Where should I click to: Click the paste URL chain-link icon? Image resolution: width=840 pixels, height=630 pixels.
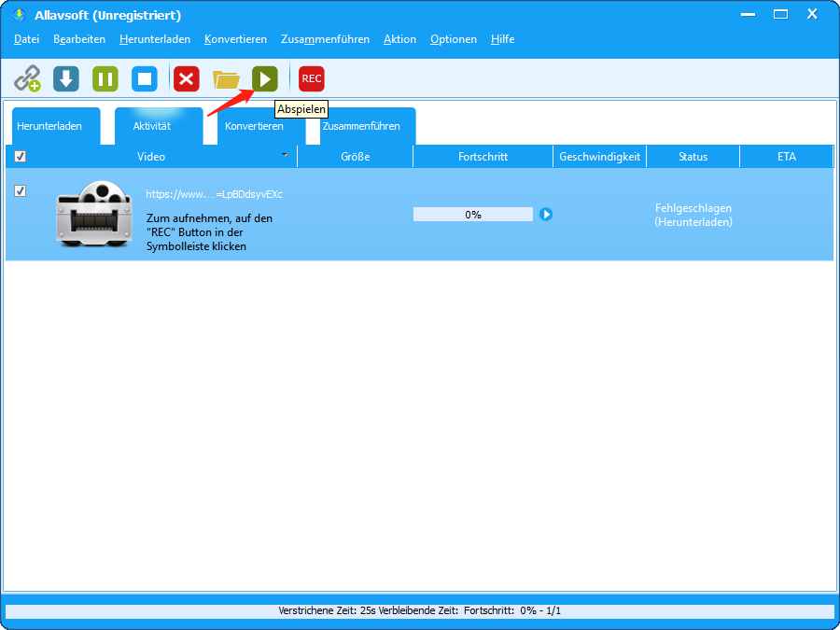coord(27,78)
